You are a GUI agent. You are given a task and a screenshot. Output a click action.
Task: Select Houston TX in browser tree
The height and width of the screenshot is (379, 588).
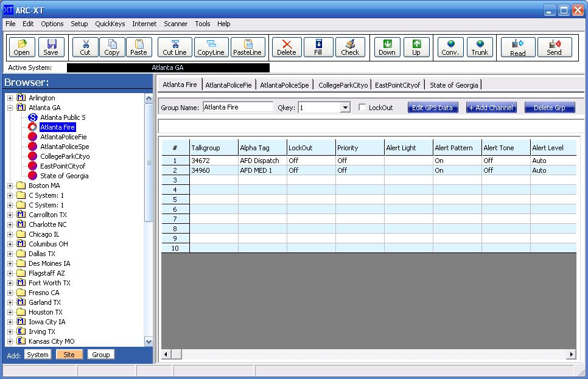pos(46,312)
